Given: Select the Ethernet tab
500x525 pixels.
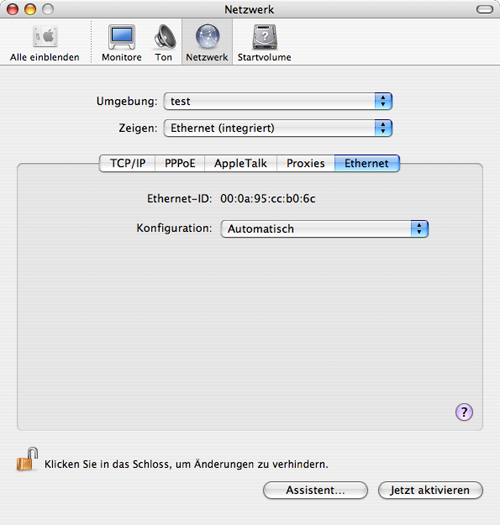Looking at the screenshot, I should coord(367,163).
